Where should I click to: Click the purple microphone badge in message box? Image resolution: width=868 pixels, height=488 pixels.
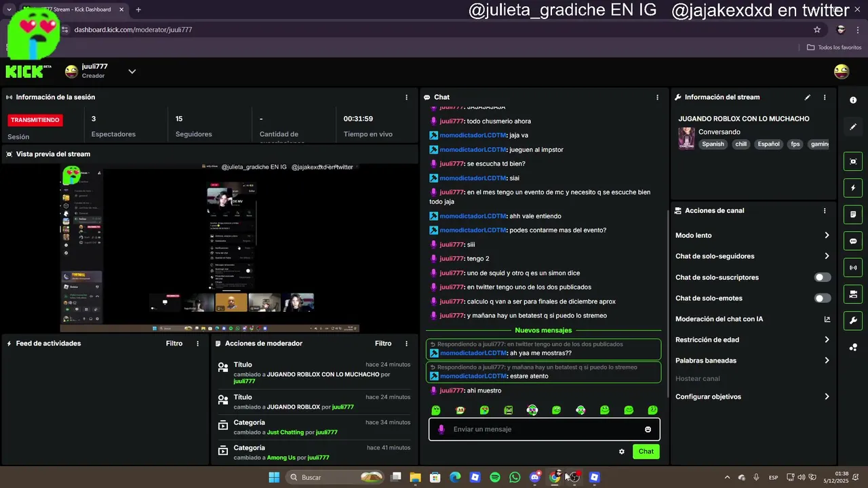441,429
